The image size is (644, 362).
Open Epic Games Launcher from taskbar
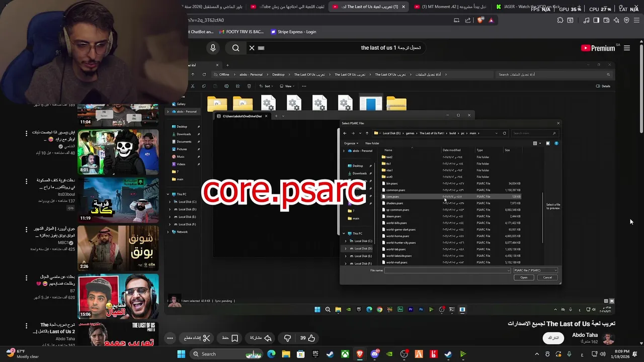tap(315, 354)
